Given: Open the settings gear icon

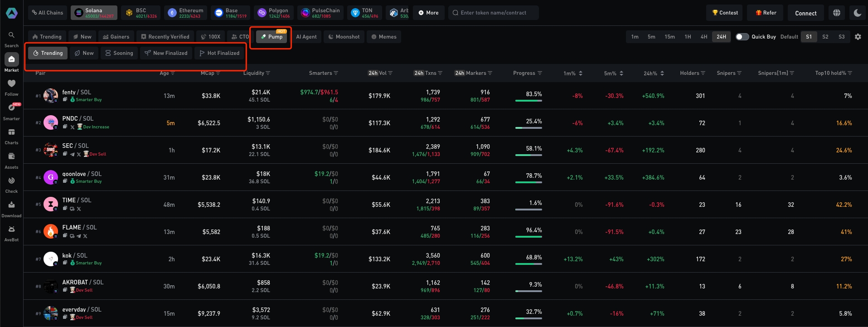Looking at the screenshot, I should click(858, 37).
